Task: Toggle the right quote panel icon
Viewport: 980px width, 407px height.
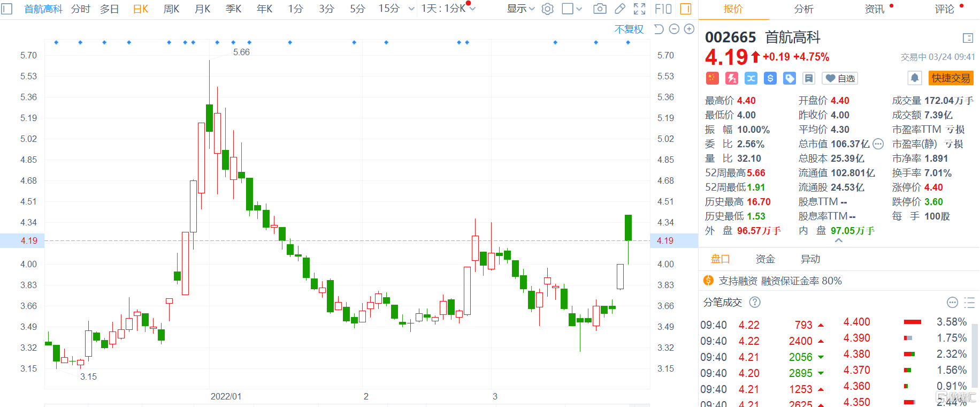Action: click(686, 9)
